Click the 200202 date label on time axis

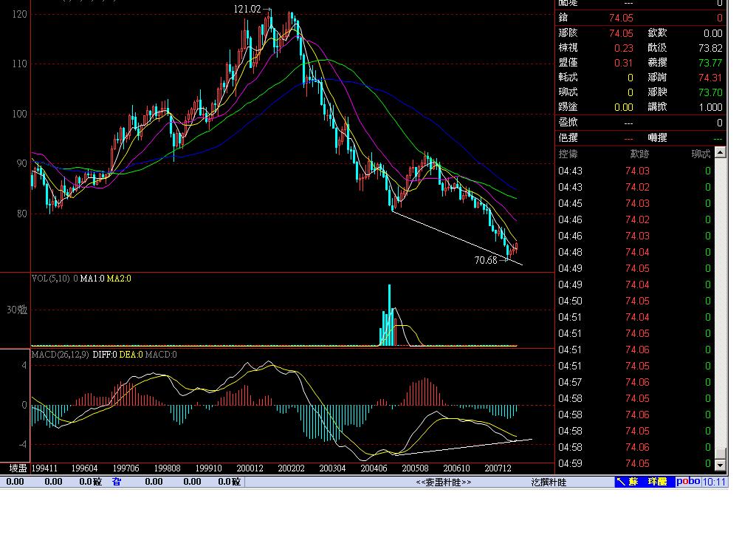coord(291,468)
